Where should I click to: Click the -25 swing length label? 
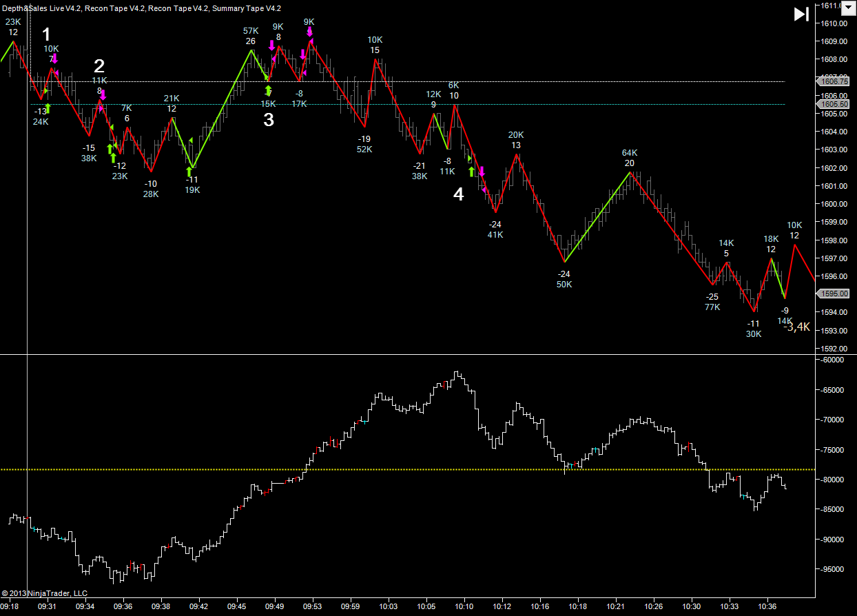point(712,297)
